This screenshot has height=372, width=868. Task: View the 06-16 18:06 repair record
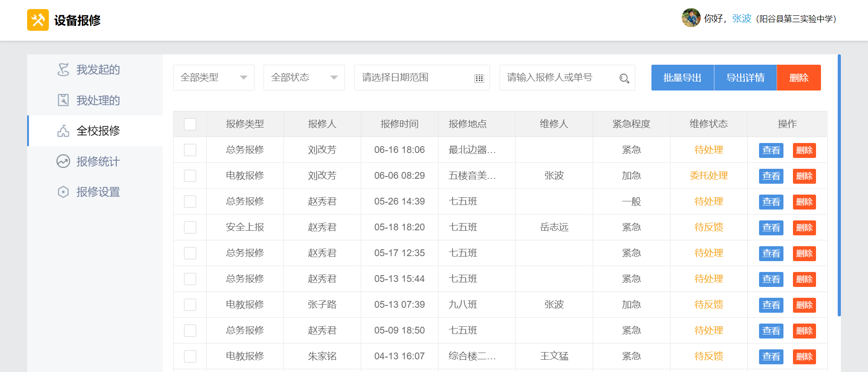click(x=771, y=150)
